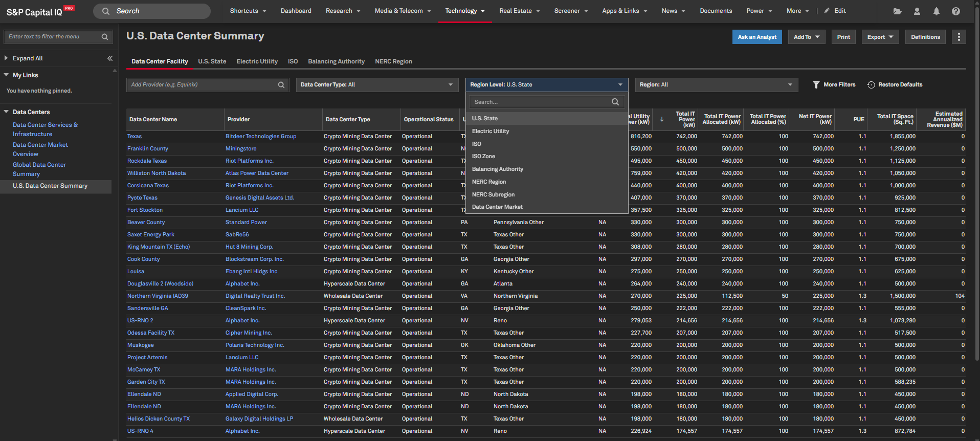Screen dimensions: 980x441
Task: Open Northern Virginia IAD39 data center link
Action: (x=158, y=296)
